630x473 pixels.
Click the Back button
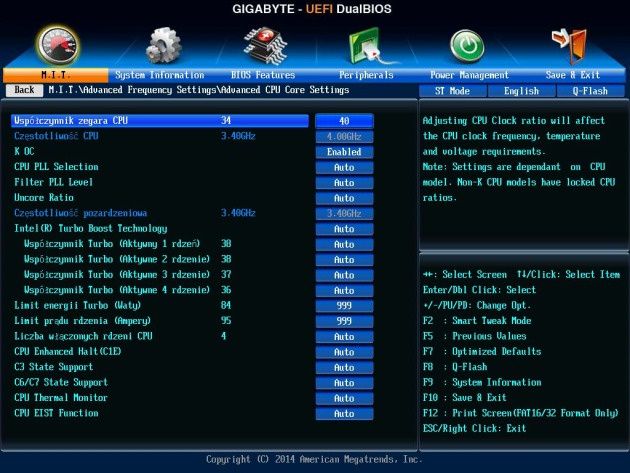click(x=24, y=90)
